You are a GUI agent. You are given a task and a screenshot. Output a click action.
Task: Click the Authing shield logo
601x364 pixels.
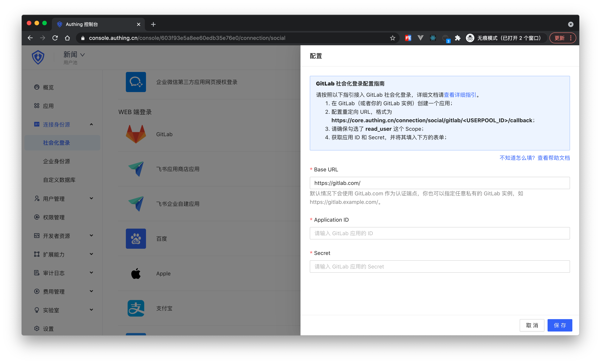[38, 57]
